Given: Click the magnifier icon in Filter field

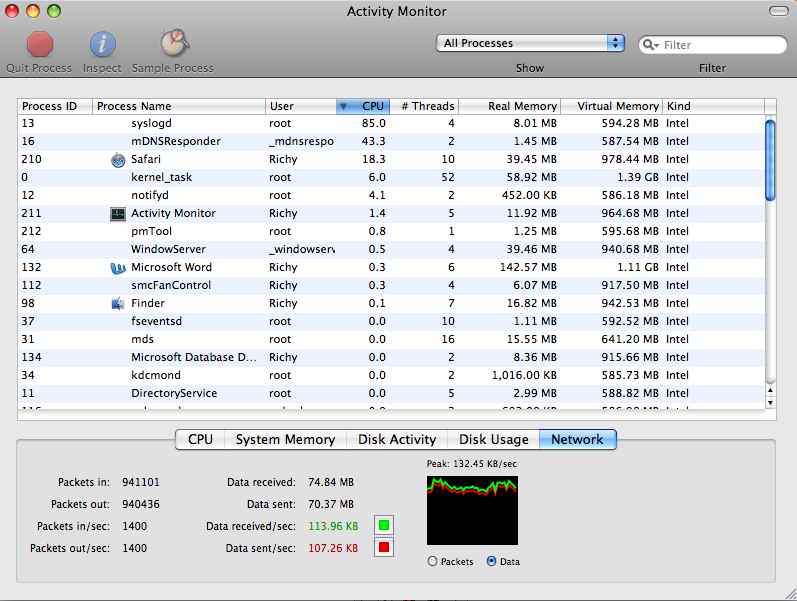Looking at the screenshot, I should pos(649,45).
